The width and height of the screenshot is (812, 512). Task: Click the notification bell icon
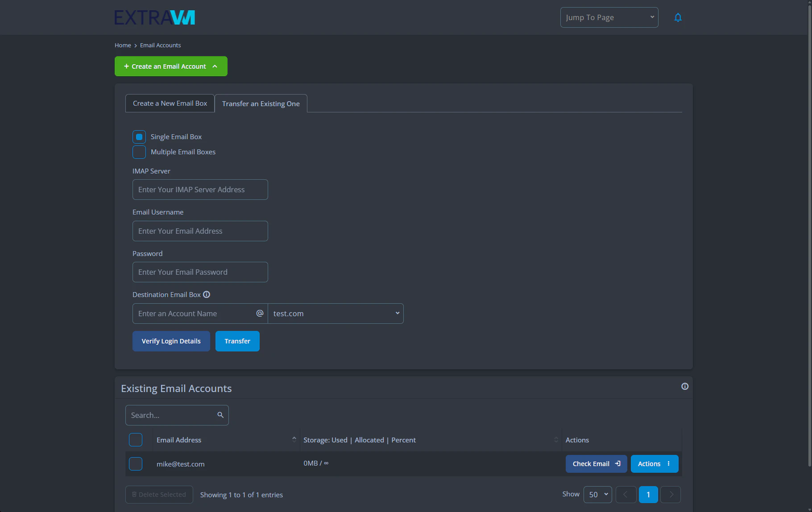678,17
